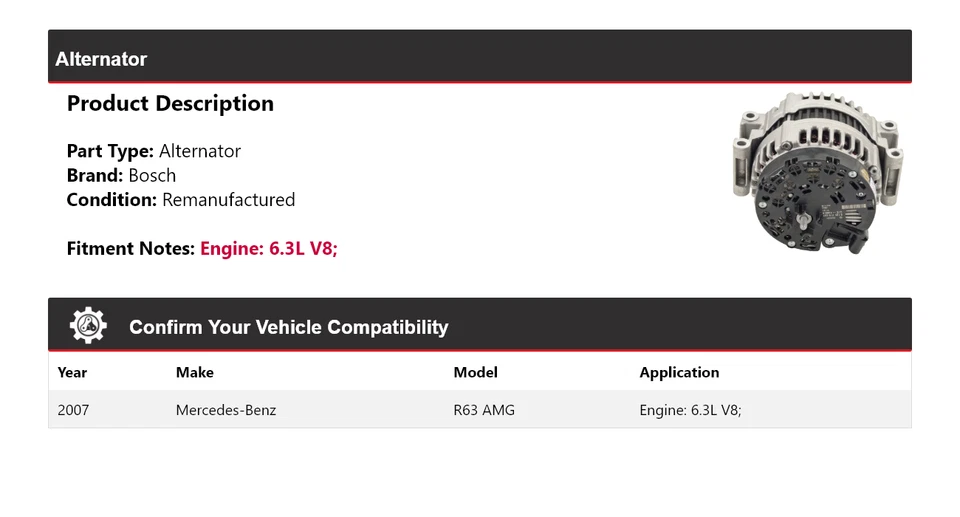Click the word Remanufactured in condition line
This screenshot has height=517, width=960.
[x=228, y=199]
